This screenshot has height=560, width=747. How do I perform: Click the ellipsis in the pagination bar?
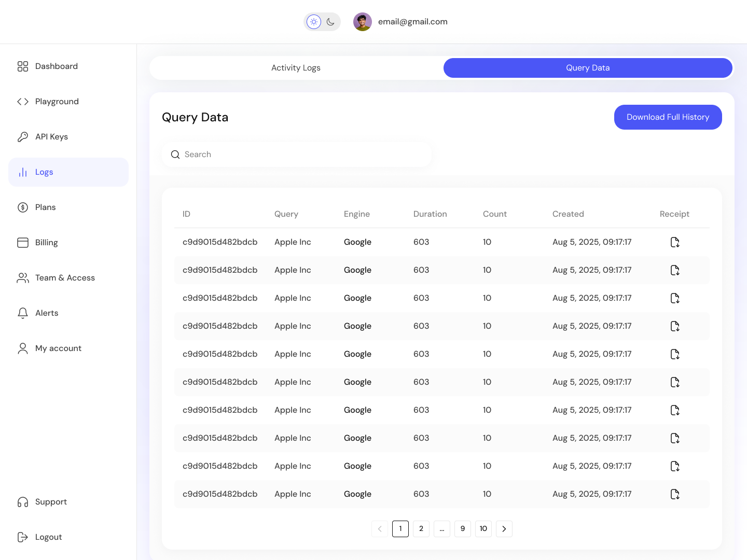[441, 529]
